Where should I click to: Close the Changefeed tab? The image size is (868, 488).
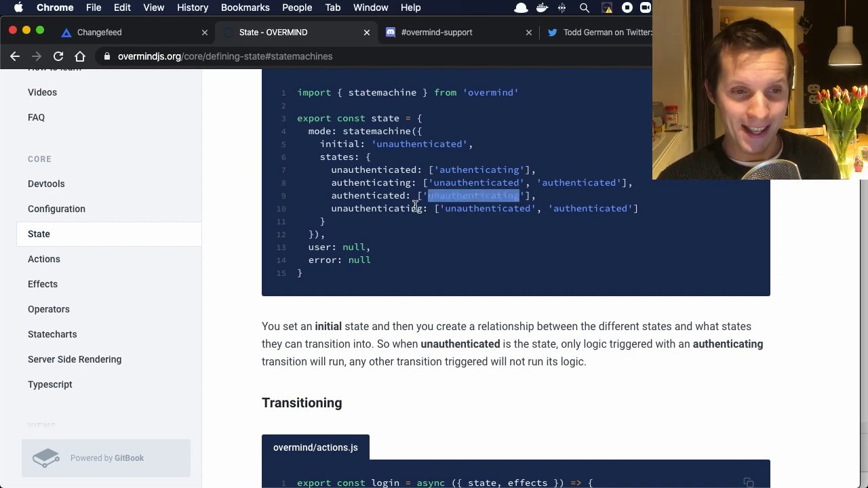(205, 32)
